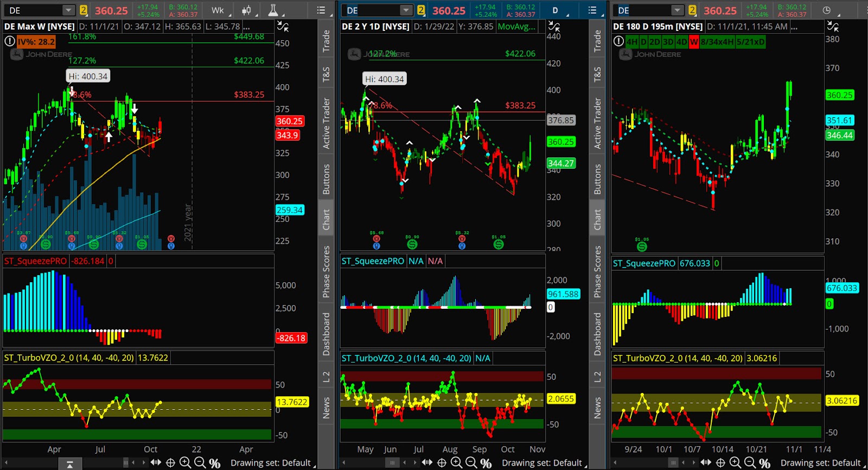This screenshot has width=868, height=470.
Task: Toggle the yellow link number 2 in daily panel
Action: (x=421, y=10)
